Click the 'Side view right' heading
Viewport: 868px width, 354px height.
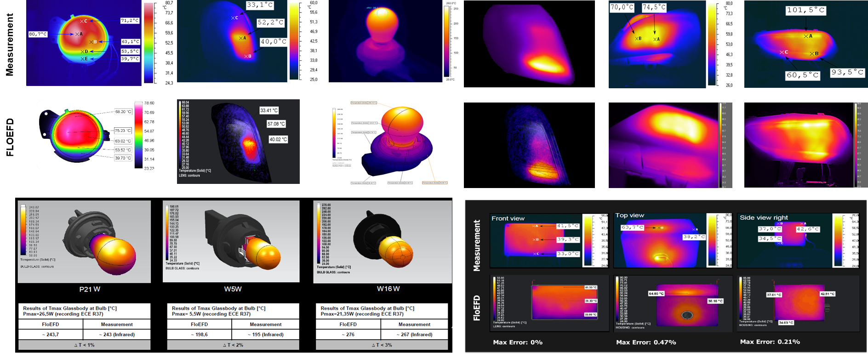[x=764, y=217]
